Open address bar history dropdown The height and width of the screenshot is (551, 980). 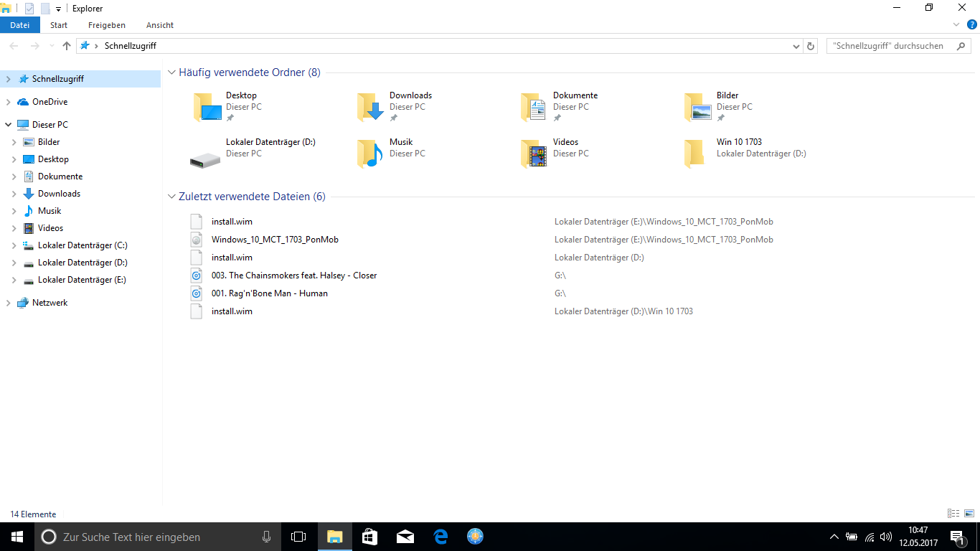pos(796,46)
